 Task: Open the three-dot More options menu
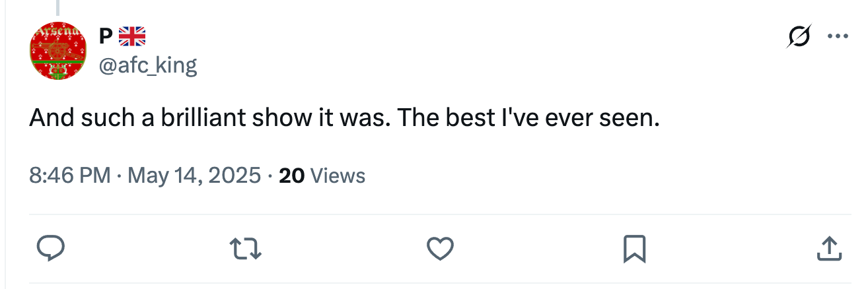click(x=838, y=38)
